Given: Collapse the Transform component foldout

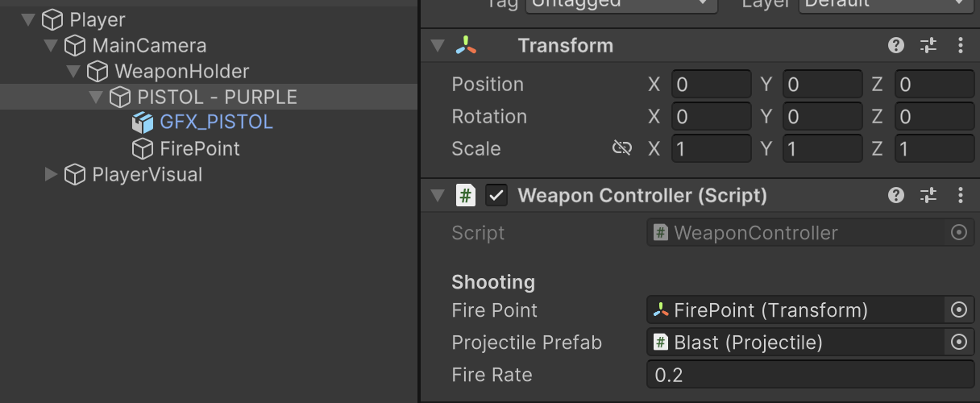Looking at the screenshot, I should 438,46.
